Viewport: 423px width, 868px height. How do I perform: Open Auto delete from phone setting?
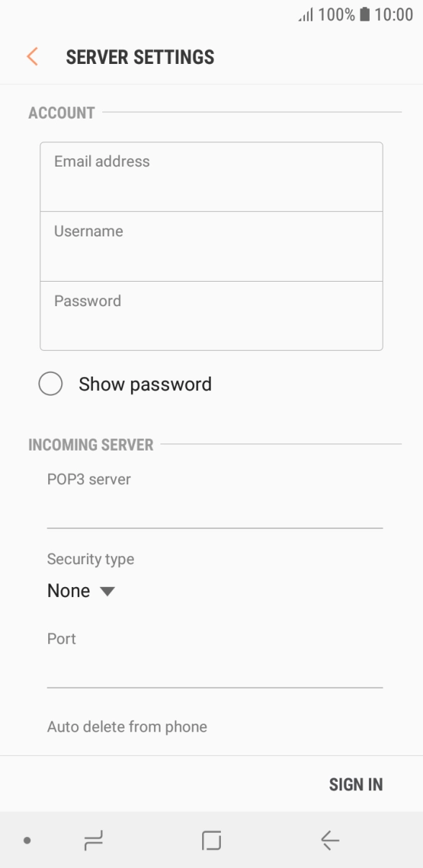(x=127, y=726)
